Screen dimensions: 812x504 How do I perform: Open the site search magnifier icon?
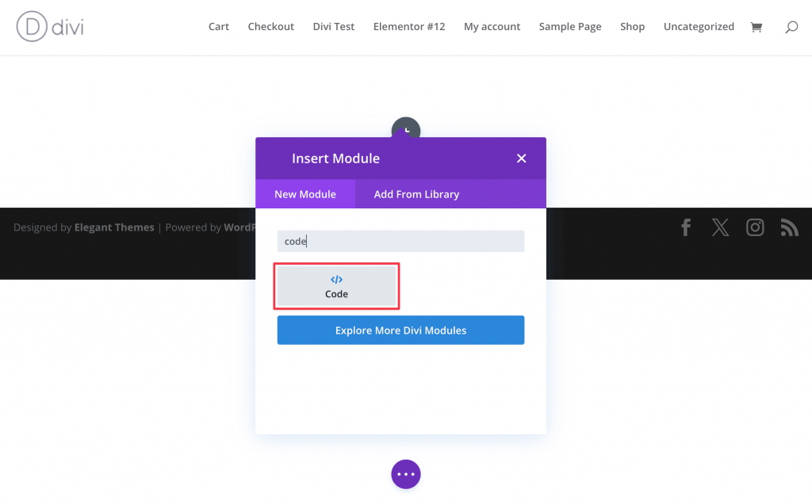tap(791, 27)
